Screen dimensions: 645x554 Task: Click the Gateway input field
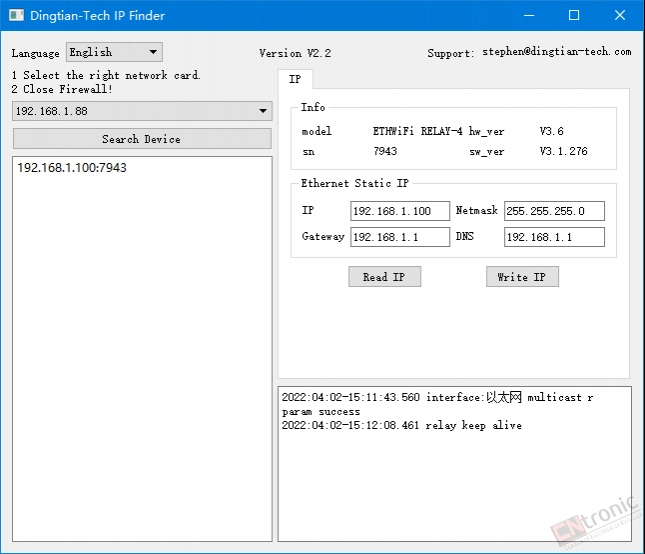point(400,237)
